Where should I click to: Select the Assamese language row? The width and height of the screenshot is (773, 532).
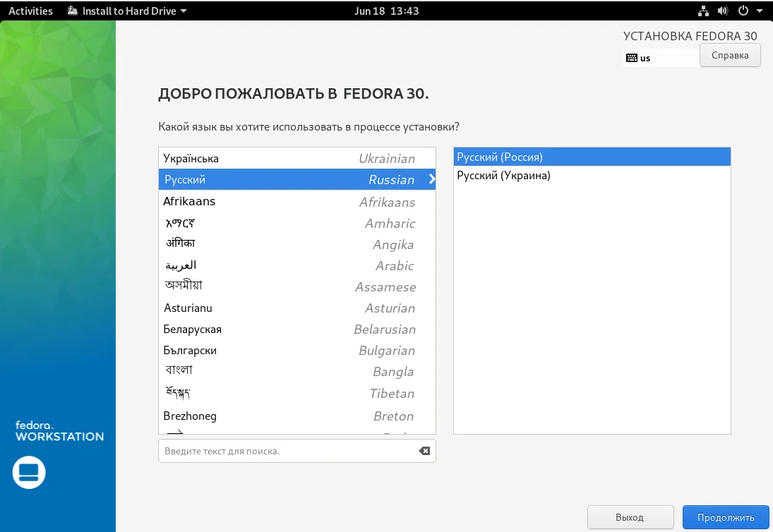point(296,286)
